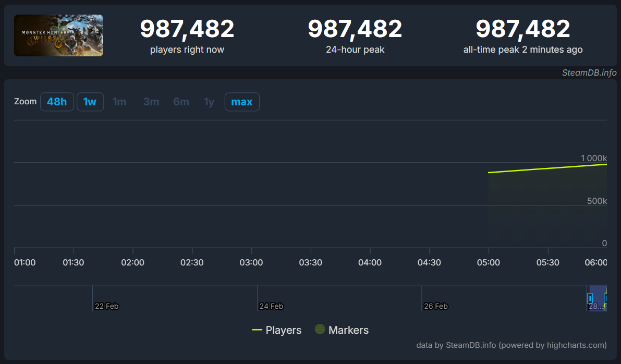The image size is (621, 364).
Task: Choose the 1m zoom option
Action: pyautogui.click(x=119, y=102)
